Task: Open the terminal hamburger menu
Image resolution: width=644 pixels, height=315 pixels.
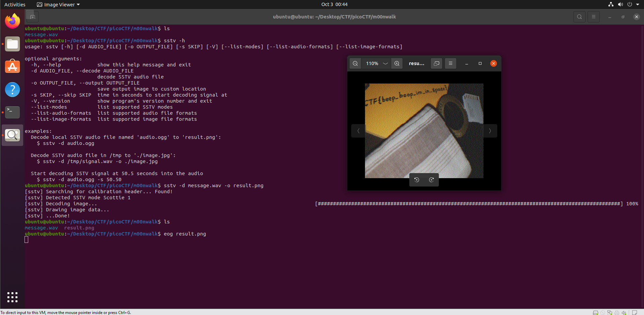Action: (x=594, y=17)
